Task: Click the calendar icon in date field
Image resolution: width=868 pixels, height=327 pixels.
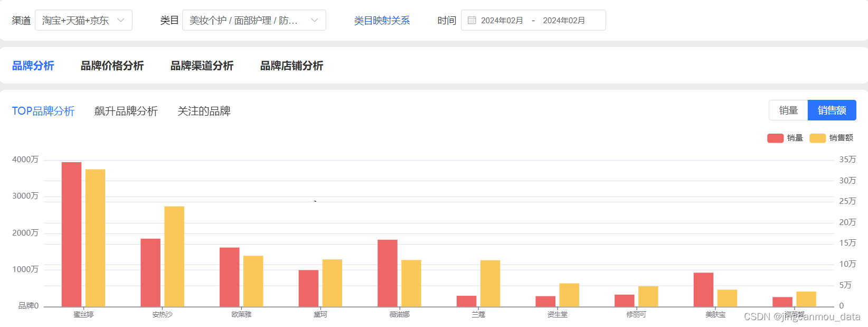Action: click(x=472, y=20)
